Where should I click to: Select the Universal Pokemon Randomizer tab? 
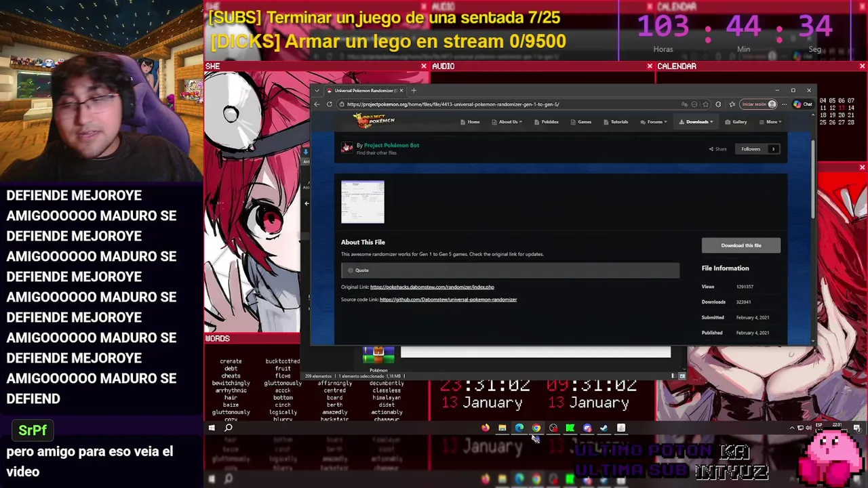(363, 90)
